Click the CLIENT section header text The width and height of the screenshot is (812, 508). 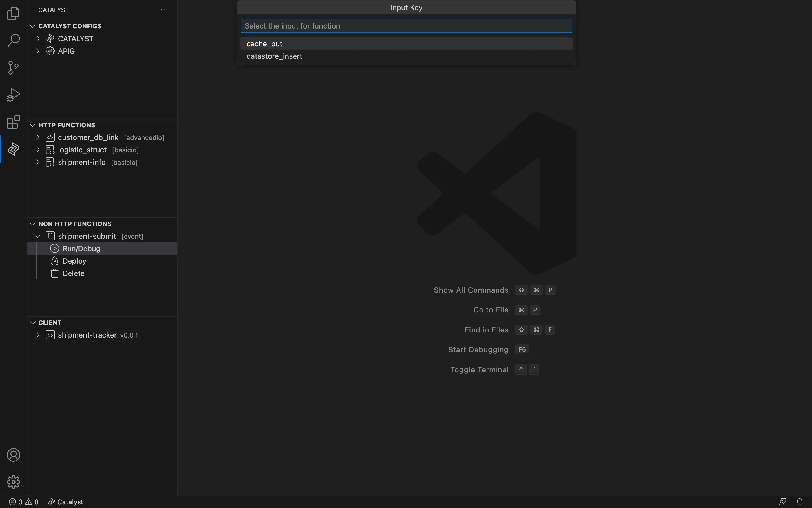tap(50, 323)
